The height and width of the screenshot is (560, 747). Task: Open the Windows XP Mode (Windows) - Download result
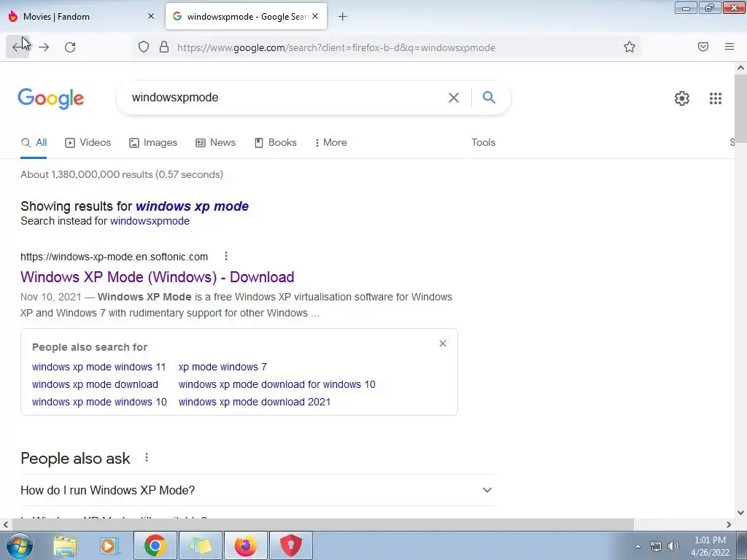158,276
